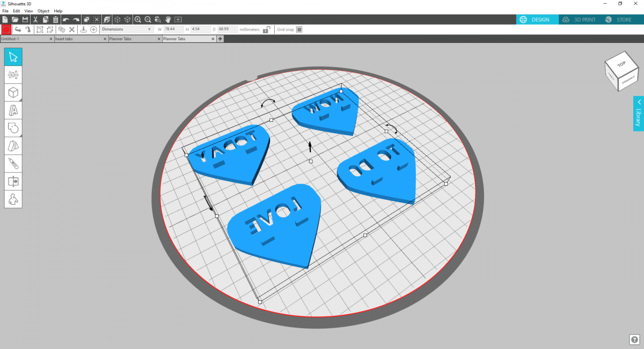
Task: Close the heart tabs document tab
Action: click(x=105, y=39)
